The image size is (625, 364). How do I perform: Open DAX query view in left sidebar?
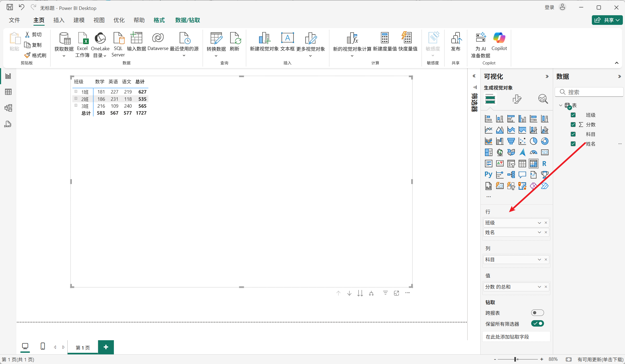click(8, 124)
